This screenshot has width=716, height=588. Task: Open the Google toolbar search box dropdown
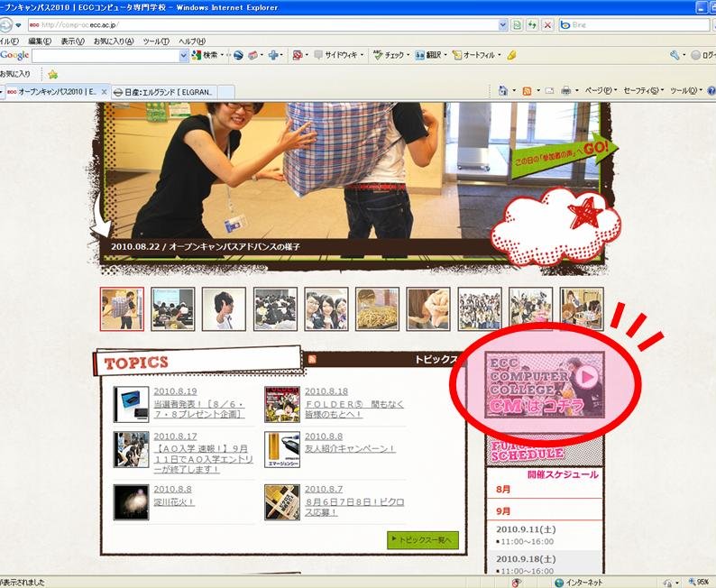coord(184,55)
